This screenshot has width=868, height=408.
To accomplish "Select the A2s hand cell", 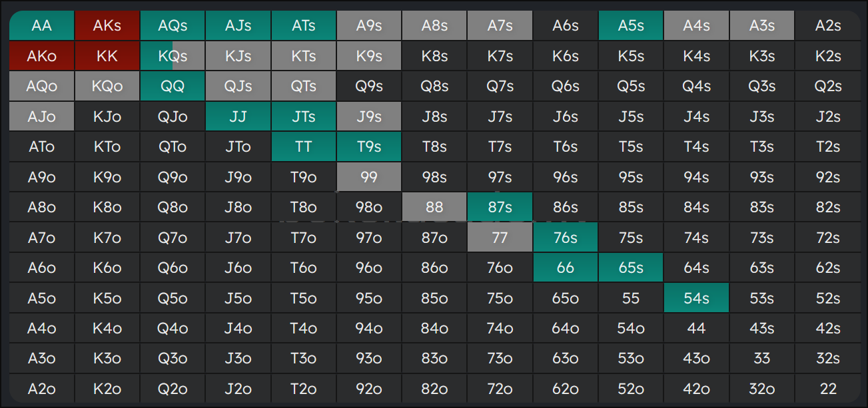I will click(827, 26).
